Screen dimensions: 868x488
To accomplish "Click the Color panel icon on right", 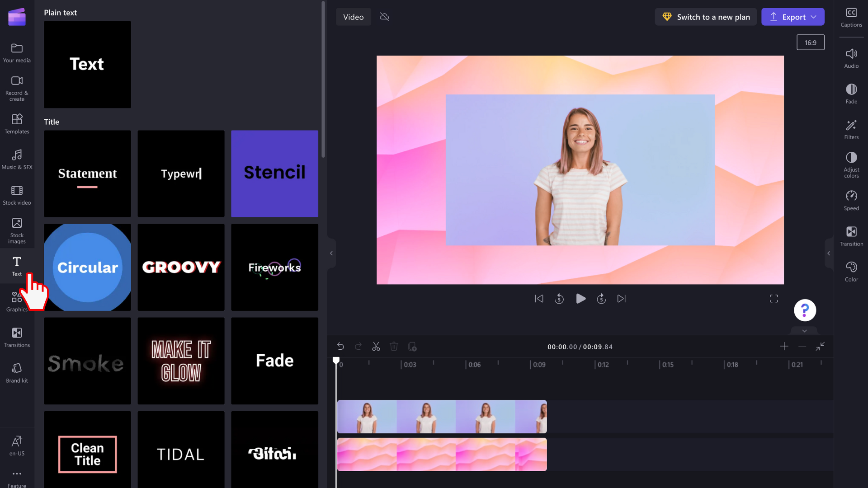I will point(851,267).
